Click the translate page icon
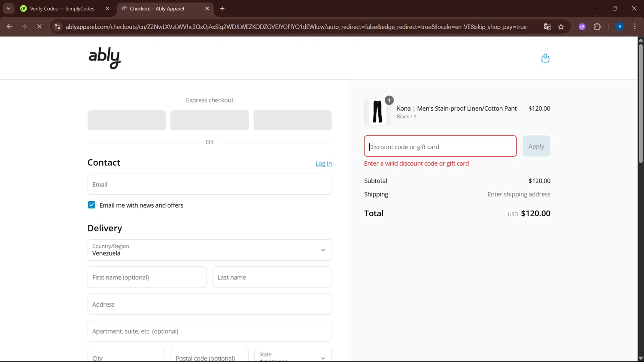 [547, 27]
